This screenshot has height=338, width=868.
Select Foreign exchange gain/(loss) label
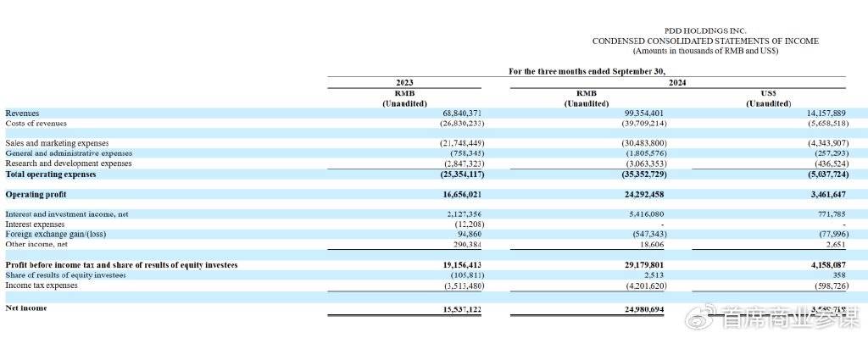coord(55,234)
